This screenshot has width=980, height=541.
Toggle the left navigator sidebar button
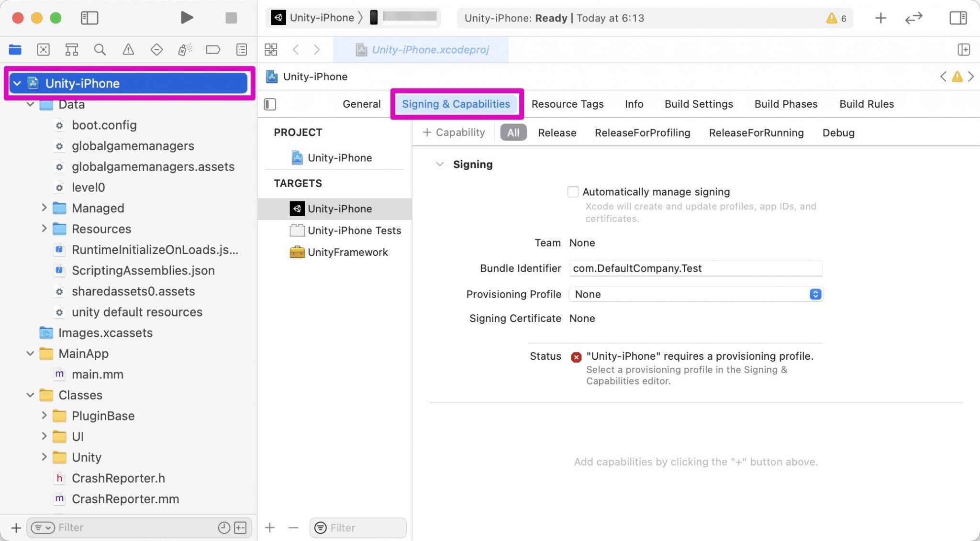89,18
